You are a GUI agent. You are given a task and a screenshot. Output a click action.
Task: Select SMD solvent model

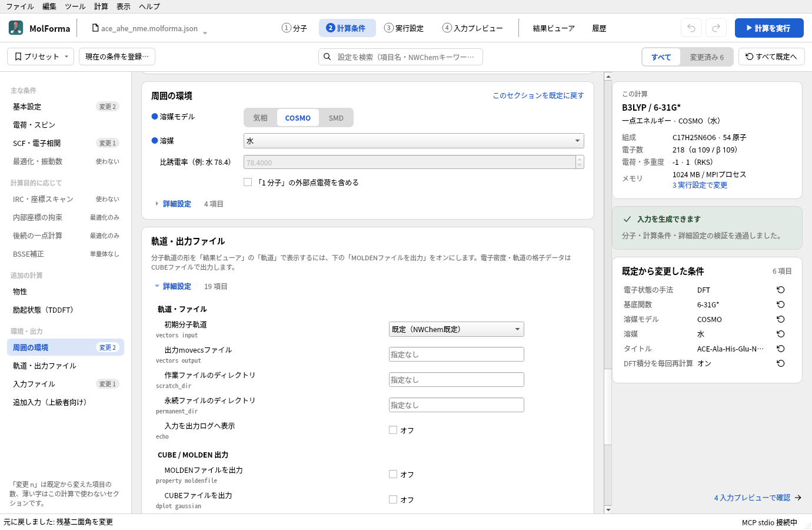click(x=336, y=118)
